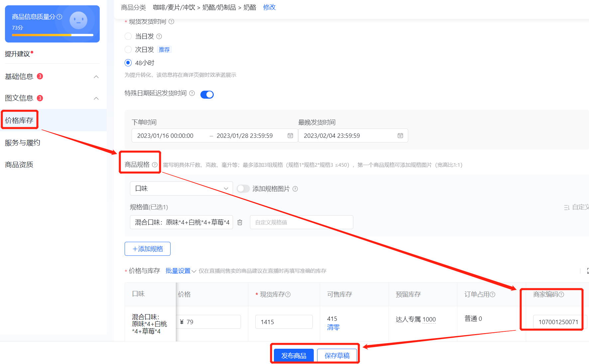
Task: Go to 价格库存 sidebar section
Action: click(x=19, y=120)
